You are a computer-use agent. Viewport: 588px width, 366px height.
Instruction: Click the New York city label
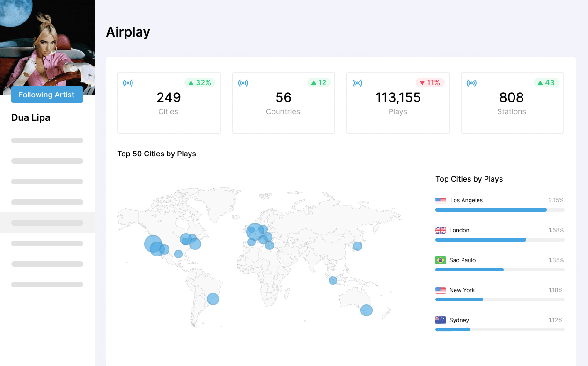pos(462,290)
